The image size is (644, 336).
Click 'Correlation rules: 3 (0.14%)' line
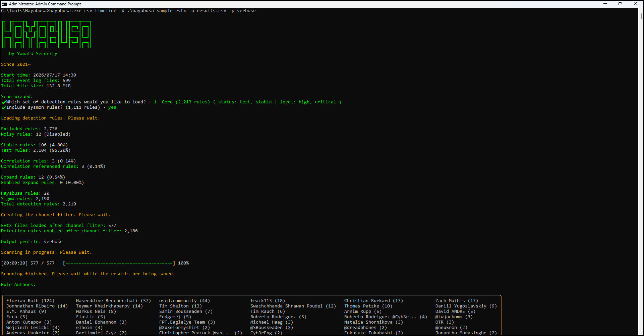pos(39,161)
